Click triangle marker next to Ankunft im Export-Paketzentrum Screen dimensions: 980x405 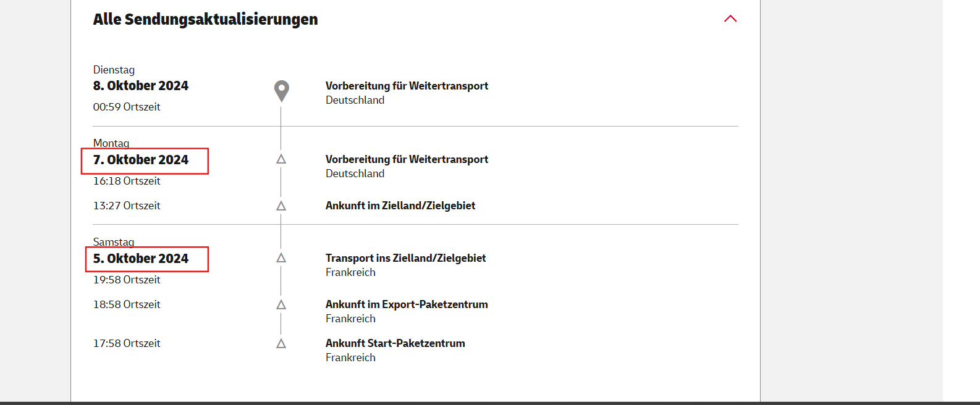(281, 304)
